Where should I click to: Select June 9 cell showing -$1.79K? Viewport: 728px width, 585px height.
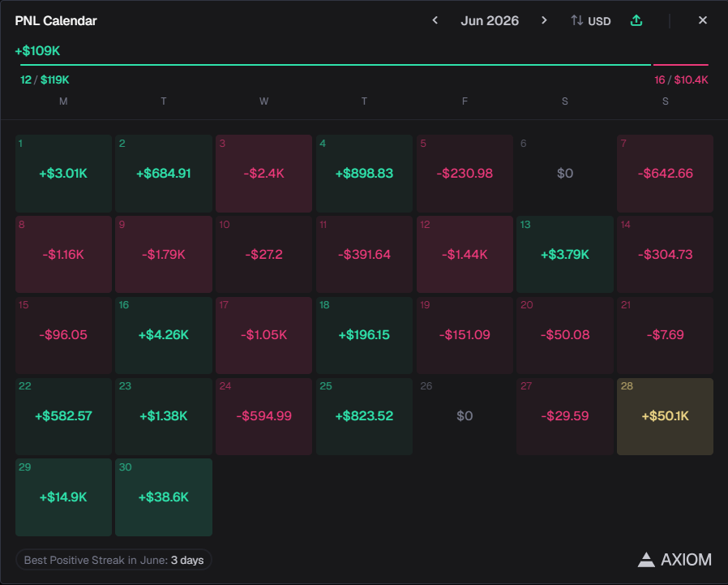(x=164, y=254)
